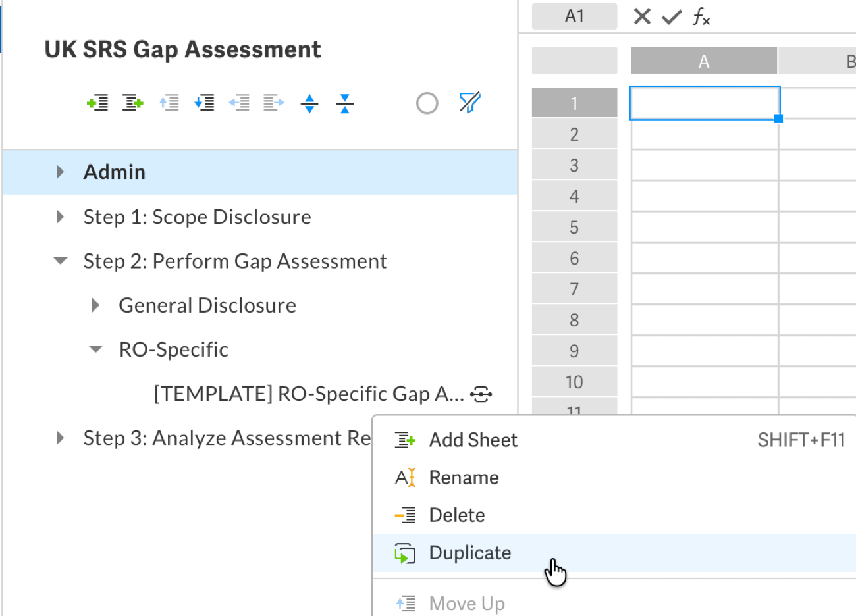Click the UK SRS Gap Assessment title
The height and width of the screenshot is (616, 856).
click(x=182, y=50)
